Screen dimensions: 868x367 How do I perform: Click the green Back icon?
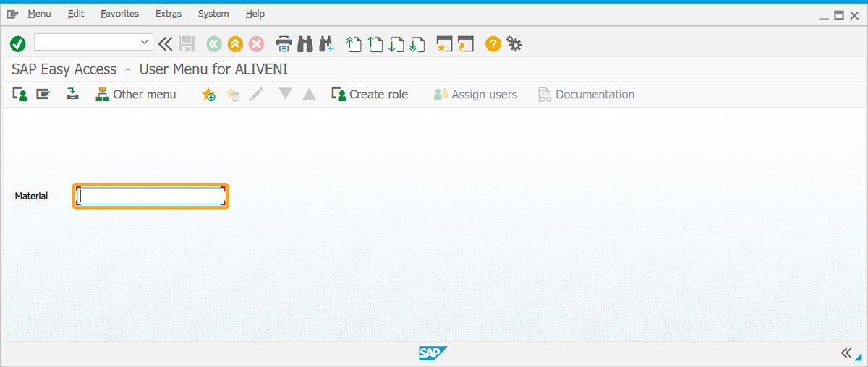(214, 44)
